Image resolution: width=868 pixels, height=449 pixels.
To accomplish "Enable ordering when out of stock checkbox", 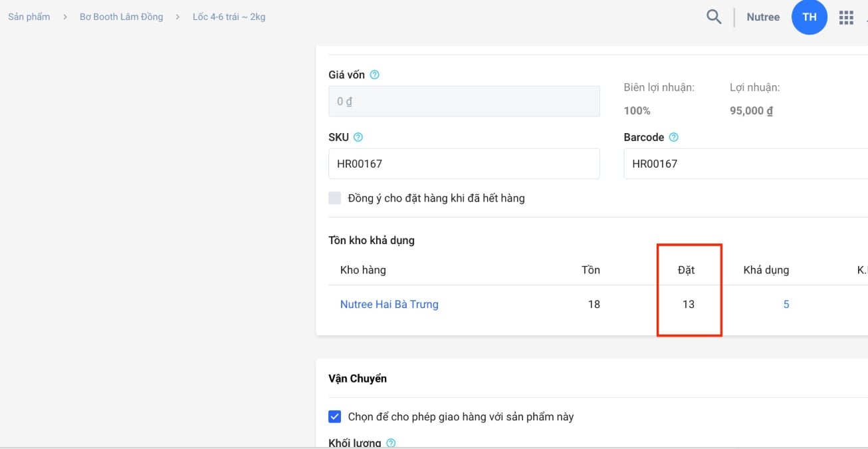I will click(335, 198).
